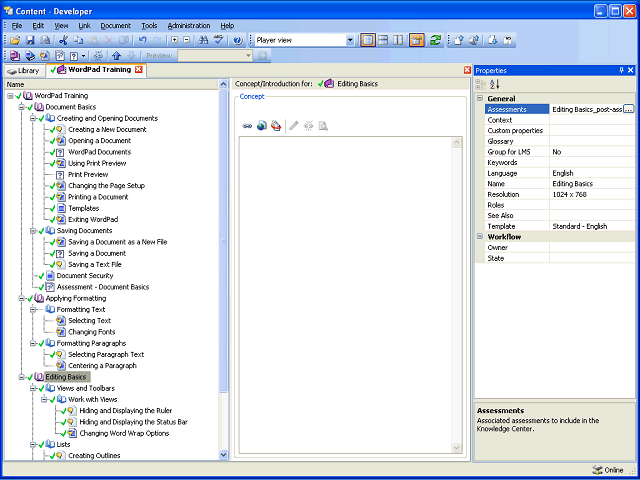Toggle the Properties pane toolbar button
Screen dimensions: 640x480
417,40
